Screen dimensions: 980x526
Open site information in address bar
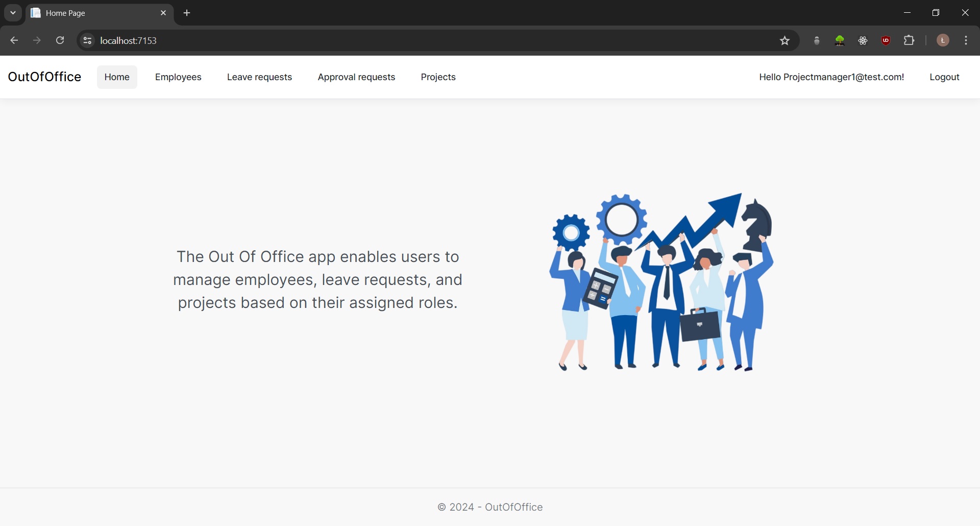[87, 40]
